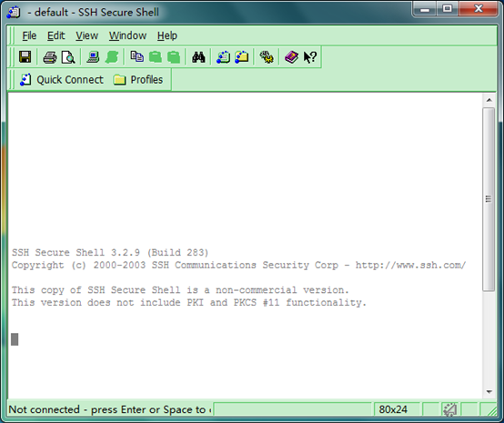Open new file transfer window icon
The image size is (504, 423).
242,57
